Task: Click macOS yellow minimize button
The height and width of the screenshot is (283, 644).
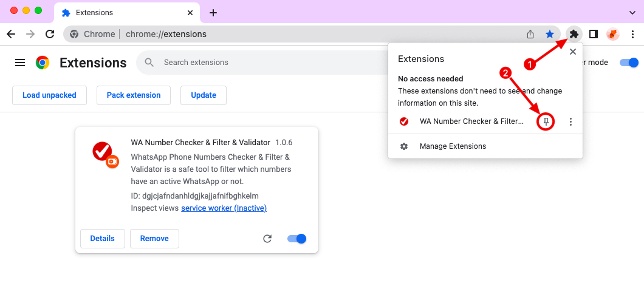Action: (x=26, y=10)
